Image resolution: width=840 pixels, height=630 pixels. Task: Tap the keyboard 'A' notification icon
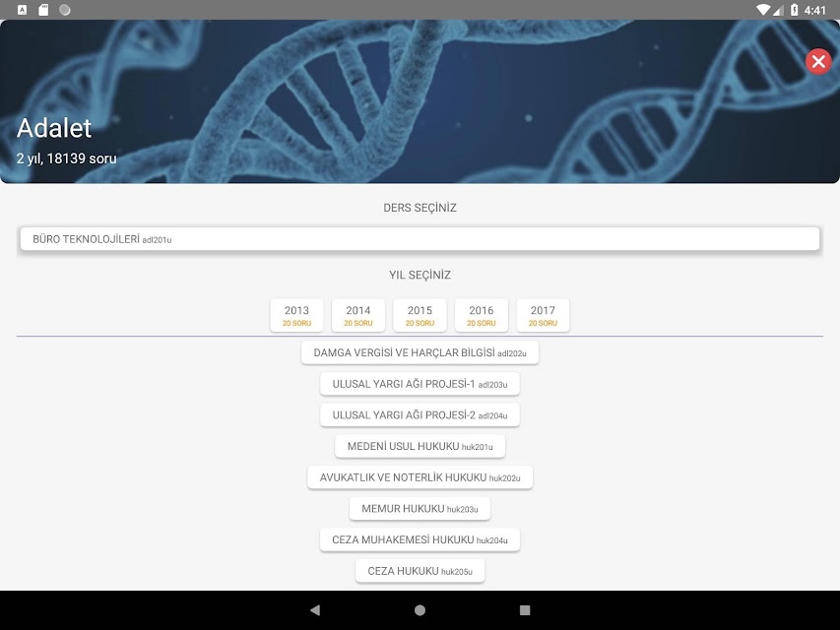(x=22, y=10)
